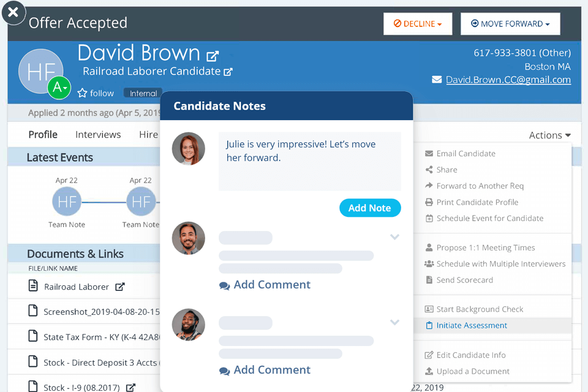
Task: Expand the Actions menu
Action: coord(550,135)
